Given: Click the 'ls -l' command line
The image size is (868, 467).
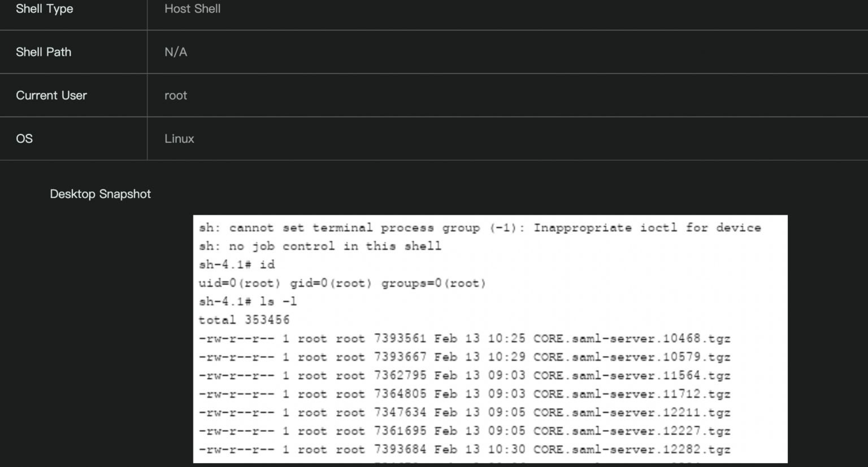Looking at the screenshot, I should (x=248, y=302).
